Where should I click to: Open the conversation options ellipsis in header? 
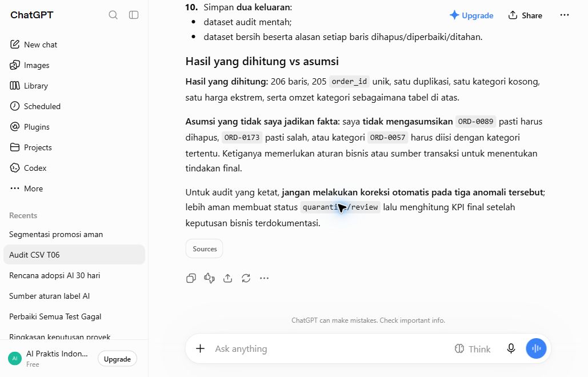click(x=565, y=15)
